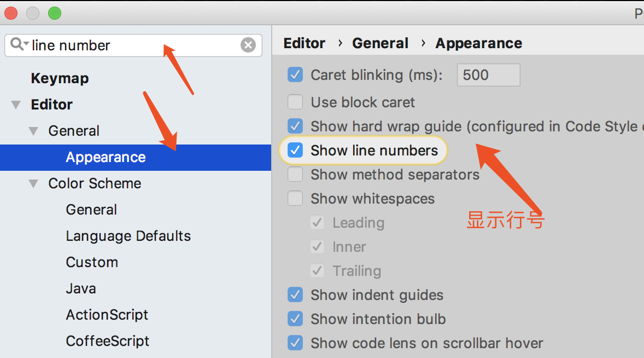
Task: Collapse the General section arrow
Action: (x=34, y=131)
